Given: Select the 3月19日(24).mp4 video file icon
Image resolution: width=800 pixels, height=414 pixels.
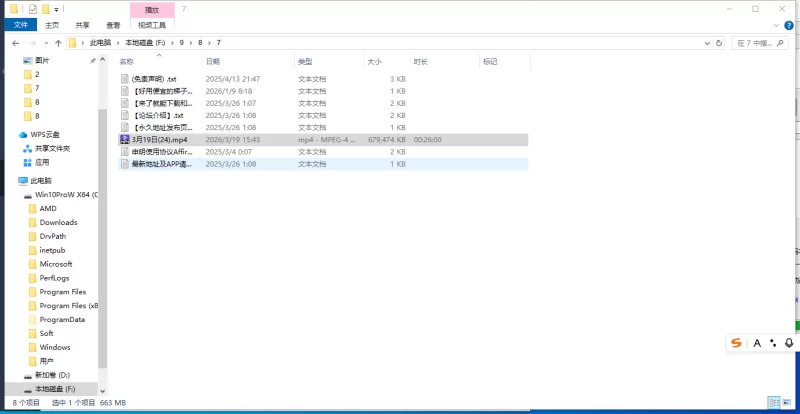Looking at the screenshot, I should pyautogui.click(x=125, y=140).
